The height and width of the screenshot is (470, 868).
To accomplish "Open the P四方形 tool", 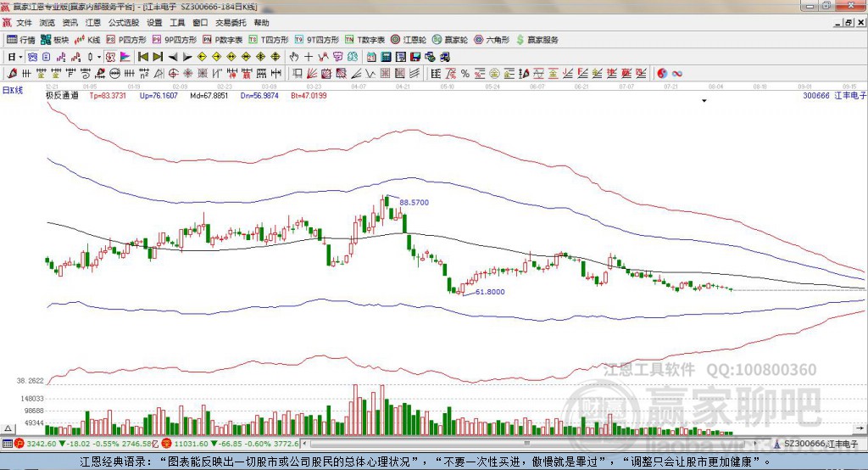I will pos(126,40).
